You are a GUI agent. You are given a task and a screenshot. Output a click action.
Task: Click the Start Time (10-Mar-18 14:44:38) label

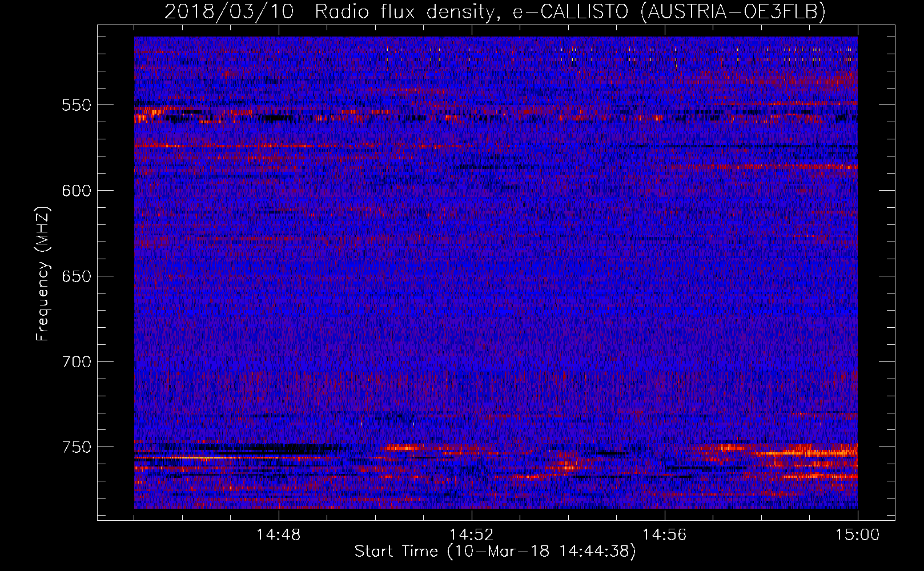[495, 552]
